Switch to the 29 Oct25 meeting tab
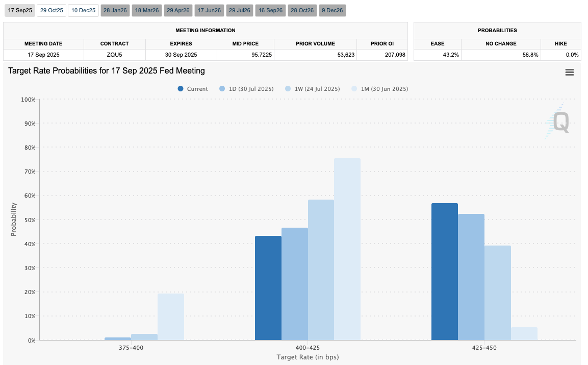 [52, 10]
